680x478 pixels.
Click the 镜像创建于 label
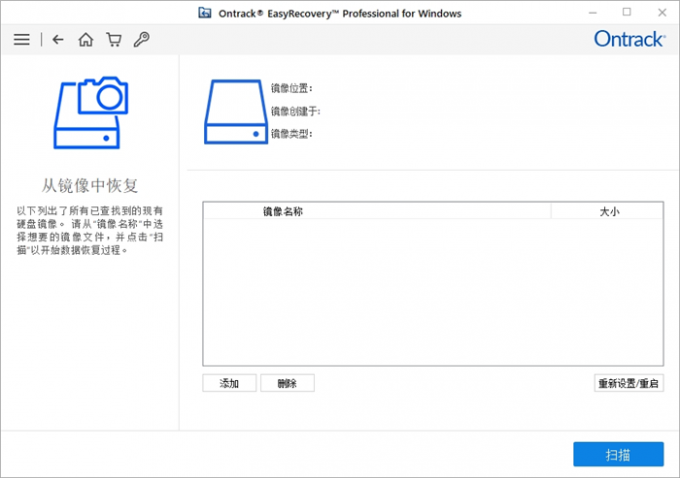coord(296,111)
